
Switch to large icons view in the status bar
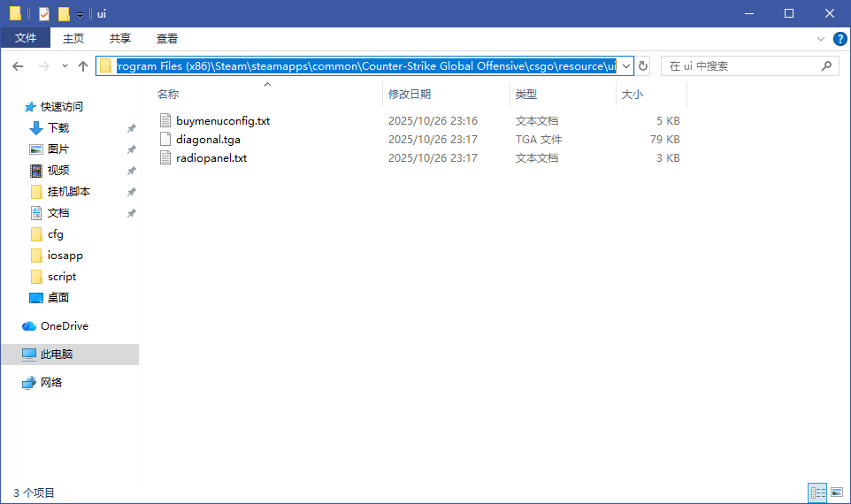tap(836, 493)
